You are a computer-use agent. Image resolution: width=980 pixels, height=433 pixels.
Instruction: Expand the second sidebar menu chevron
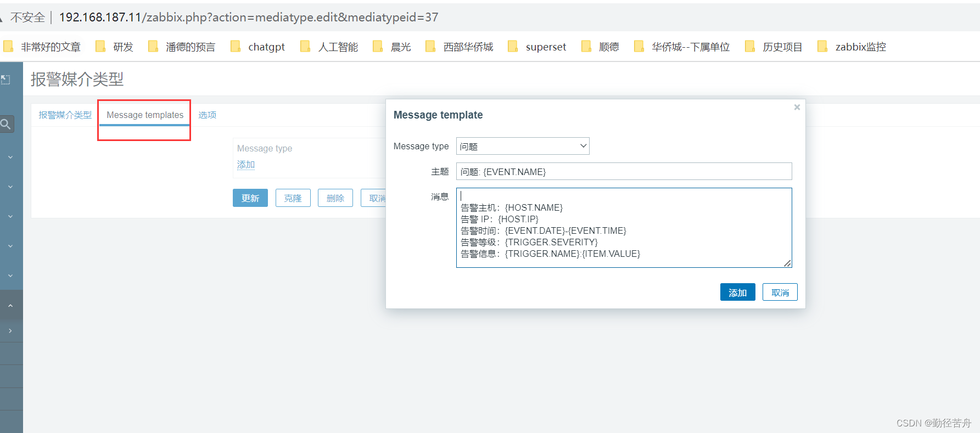tap(10, 187)
